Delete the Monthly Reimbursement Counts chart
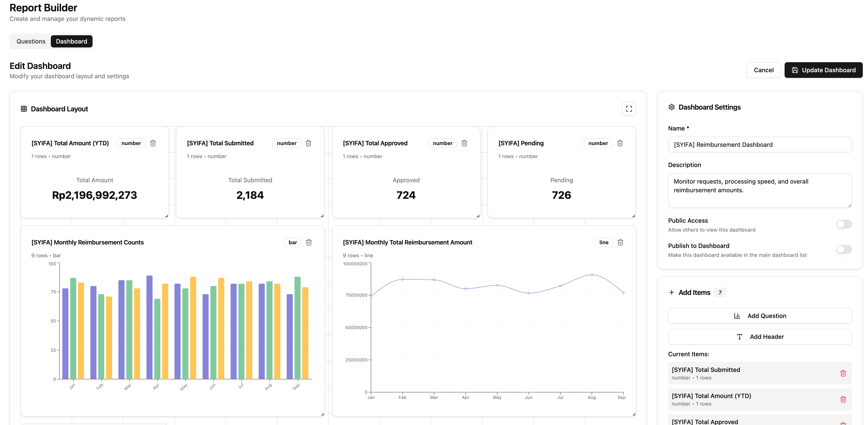Screen dimensions: 868x425 coord(309,242)
